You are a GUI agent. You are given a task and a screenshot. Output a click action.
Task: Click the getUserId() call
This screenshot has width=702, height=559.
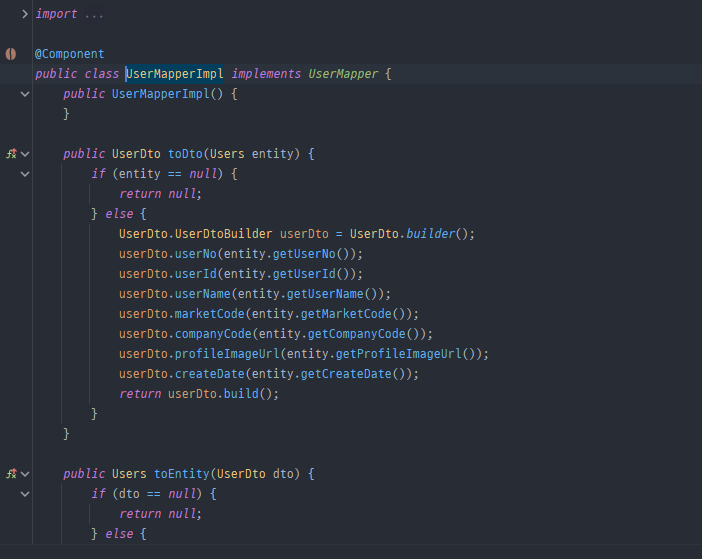pyautogui.click(x=304, y=274)
